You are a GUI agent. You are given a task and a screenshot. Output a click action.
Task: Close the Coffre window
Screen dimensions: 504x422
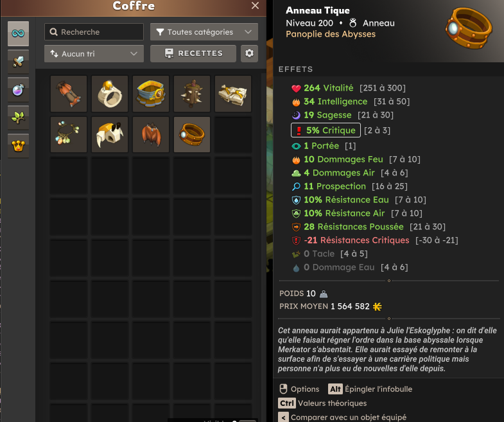coord(256,6)
